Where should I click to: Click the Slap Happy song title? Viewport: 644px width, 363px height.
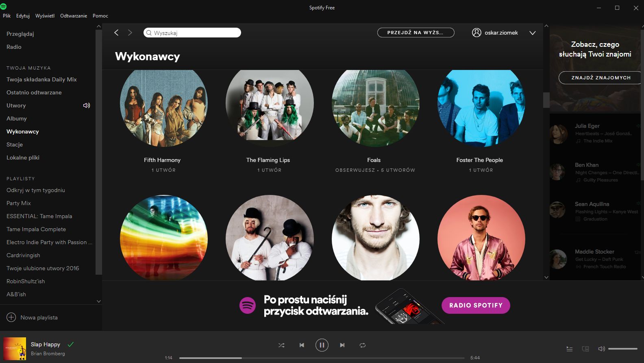(x=46, y=344)
